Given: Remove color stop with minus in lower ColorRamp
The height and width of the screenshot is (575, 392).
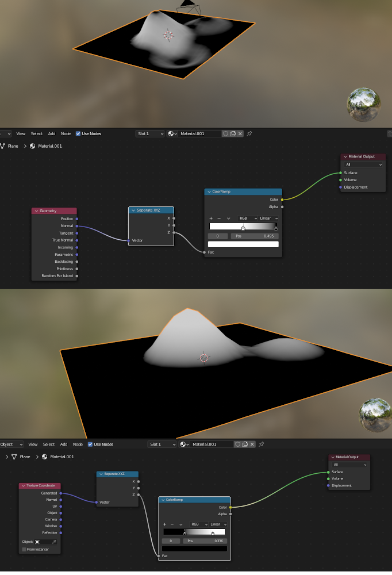Looking at the screenshot, I should pos(172,524).
